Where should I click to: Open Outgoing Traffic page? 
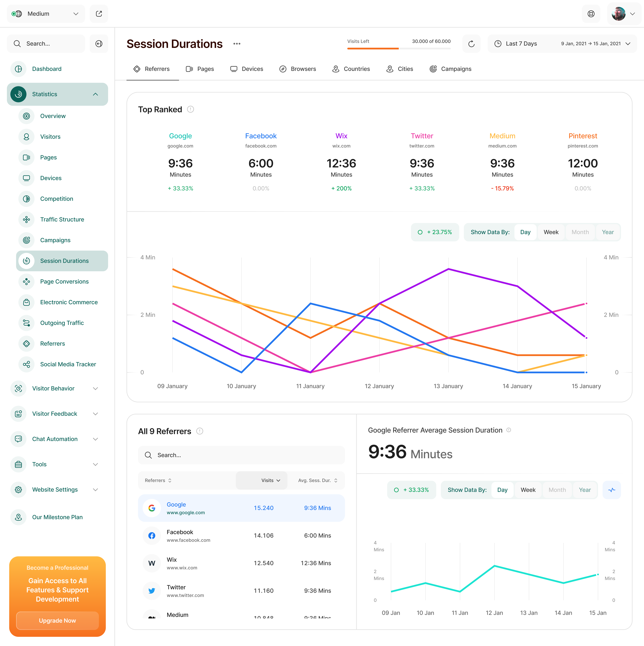[62, 323]
